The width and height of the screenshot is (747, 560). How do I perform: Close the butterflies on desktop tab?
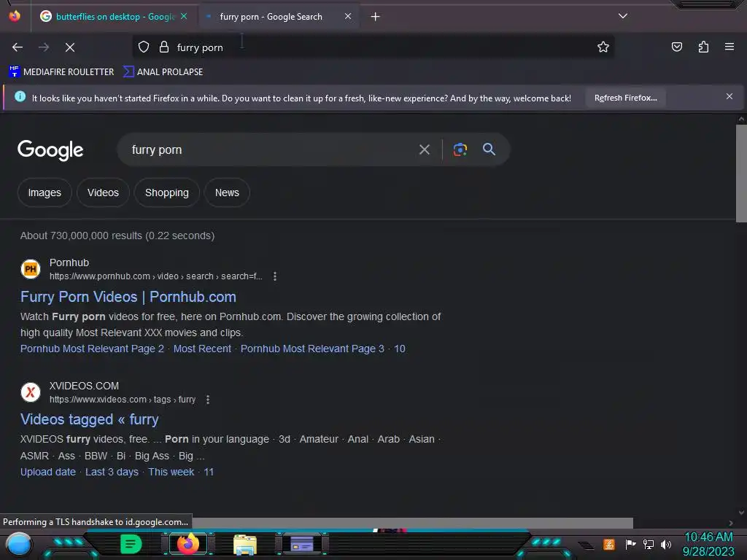coord(184,16)
